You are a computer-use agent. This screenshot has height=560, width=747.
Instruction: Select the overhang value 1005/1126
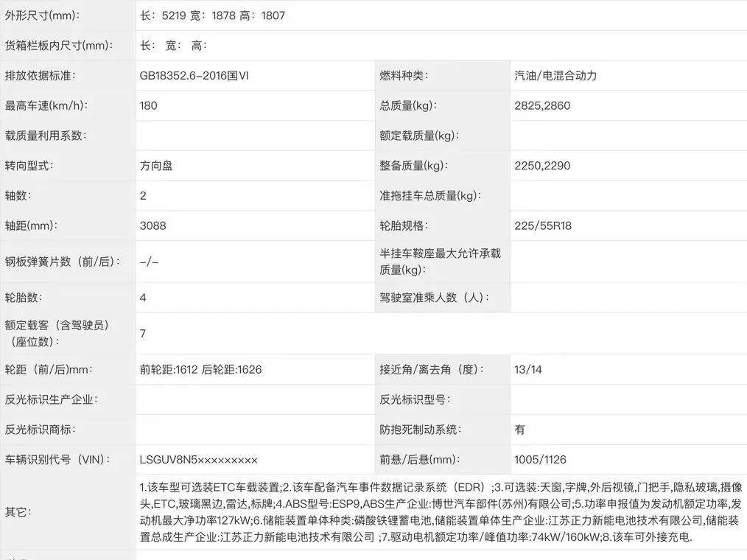click(x=540, y=460)
